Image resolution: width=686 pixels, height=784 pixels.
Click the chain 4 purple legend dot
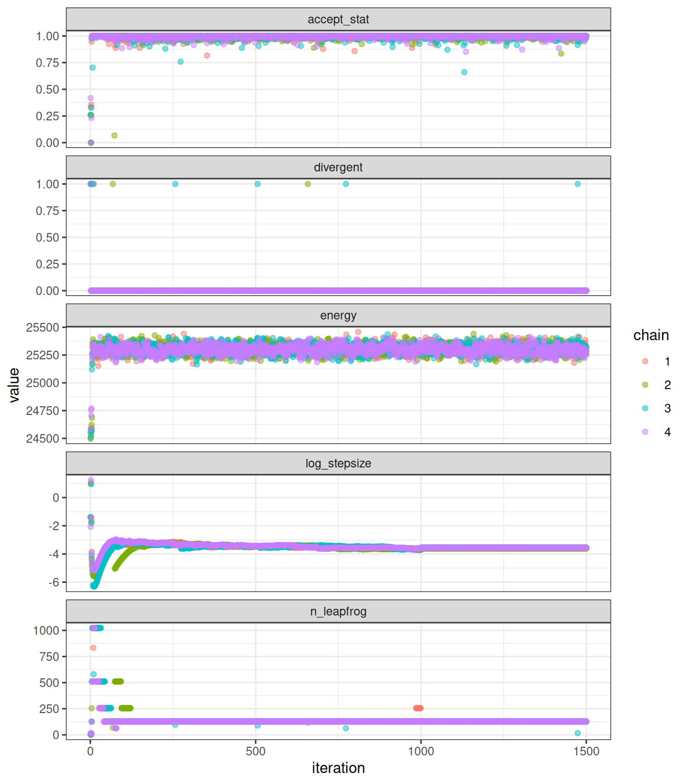(x=645, y=432)
